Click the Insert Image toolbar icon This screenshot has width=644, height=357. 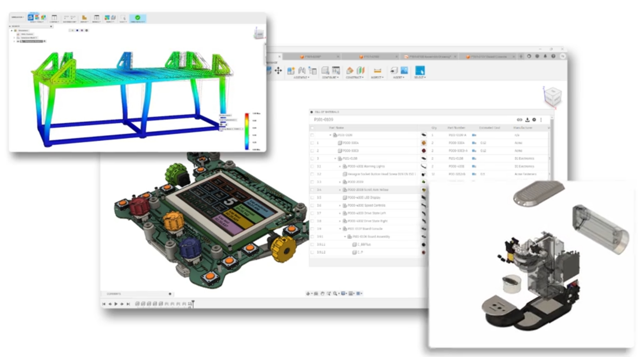(404, 70)
